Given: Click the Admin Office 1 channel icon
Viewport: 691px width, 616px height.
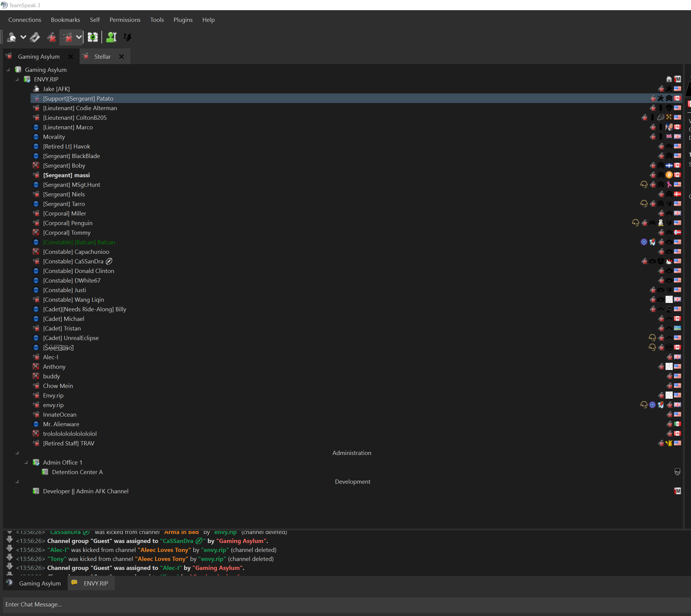Looking at the screenshot, I should tap(36, 462).
